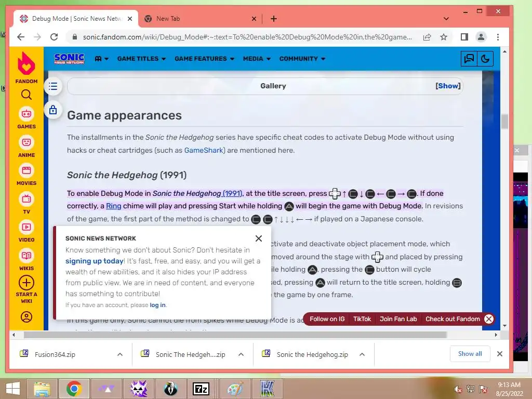
Task: Toggle dark theme moon icon
Action: [x=485, y=59]
